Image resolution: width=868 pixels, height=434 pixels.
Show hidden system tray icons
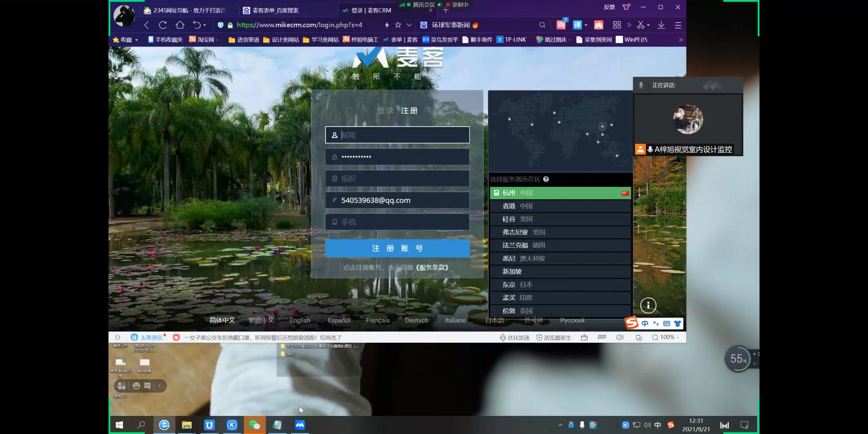click(x=560, y=425)
